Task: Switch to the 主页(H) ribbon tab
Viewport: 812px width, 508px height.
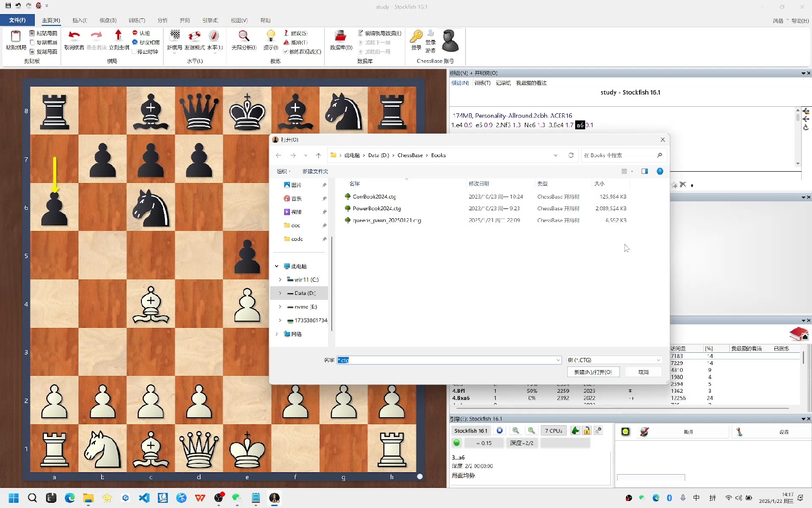Action: [x=51, y=20]
